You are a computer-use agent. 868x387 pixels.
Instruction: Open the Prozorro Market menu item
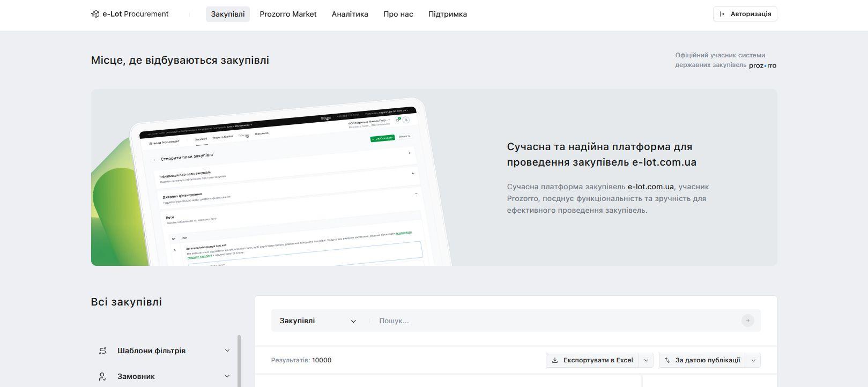click(x=288, y=14)
